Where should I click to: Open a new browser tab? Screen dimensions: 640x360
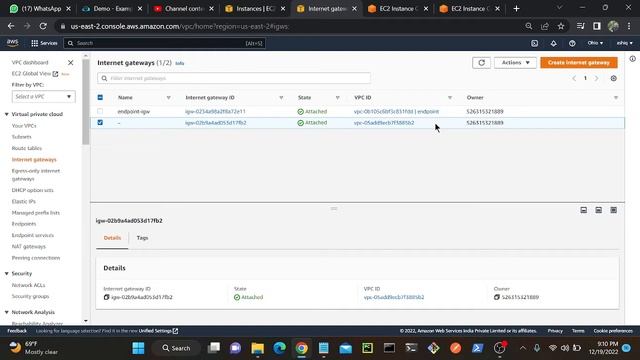coord(516,9)
